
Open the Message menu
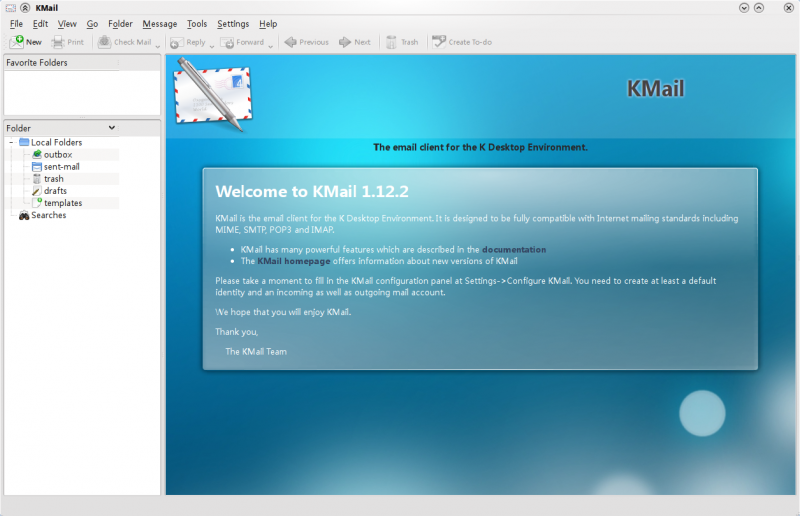(x=160, y=24)
